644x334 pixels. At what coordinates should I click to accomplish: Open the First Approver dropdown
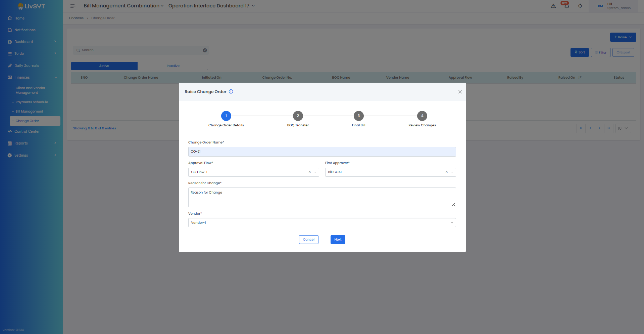click(x=390, y=172)
